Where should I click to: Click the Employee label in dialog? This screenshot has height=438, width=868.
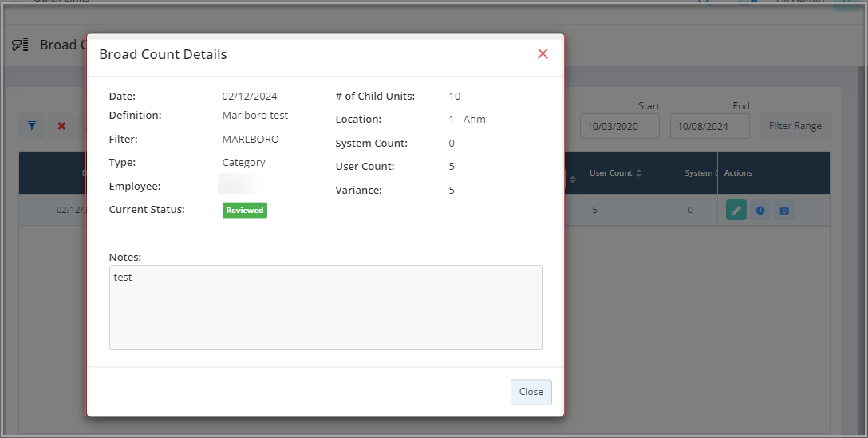pyautogui.click(x=135, y=186)
